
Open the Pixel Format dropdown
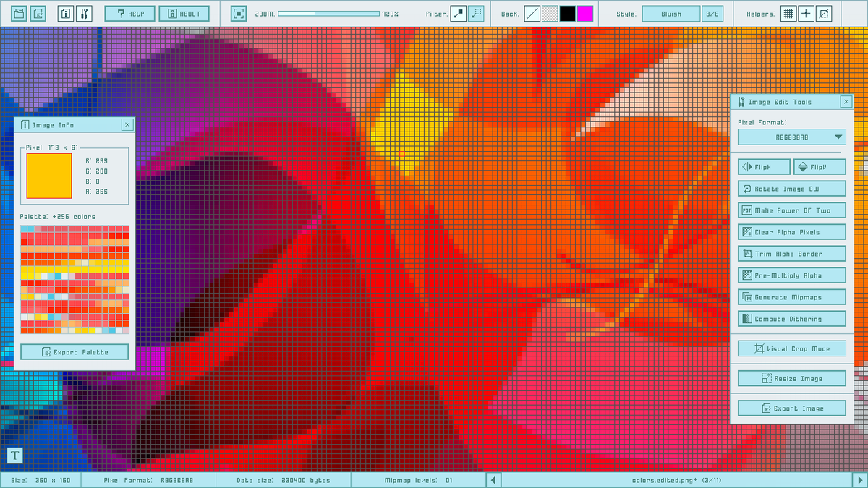tap(791, 137)
